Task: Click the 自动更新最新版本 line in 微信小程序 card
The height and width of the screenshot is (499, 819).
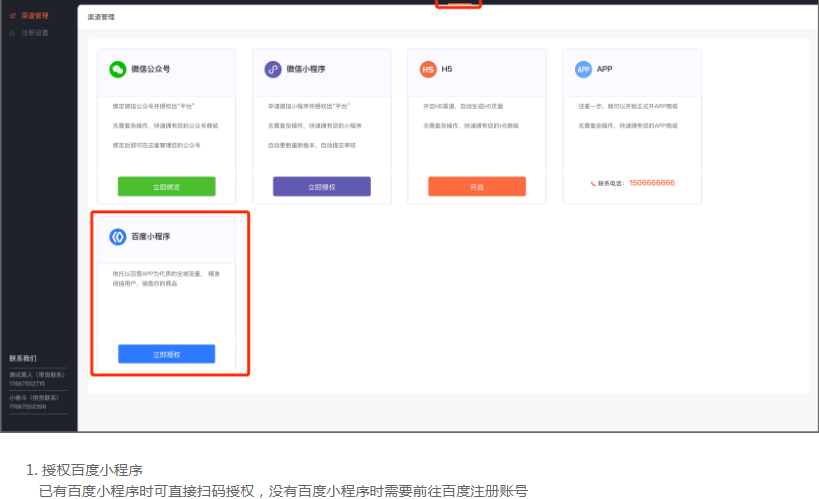Action: click(312, 145)
